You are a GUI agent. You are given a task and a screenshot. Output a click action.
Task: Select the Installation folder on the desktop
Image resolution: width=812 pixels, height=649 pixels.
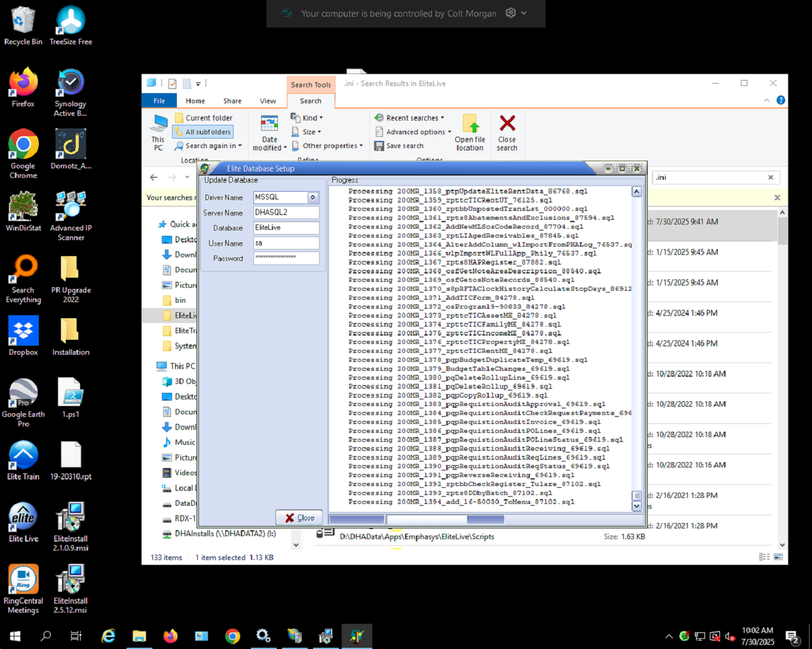point(71,336)
